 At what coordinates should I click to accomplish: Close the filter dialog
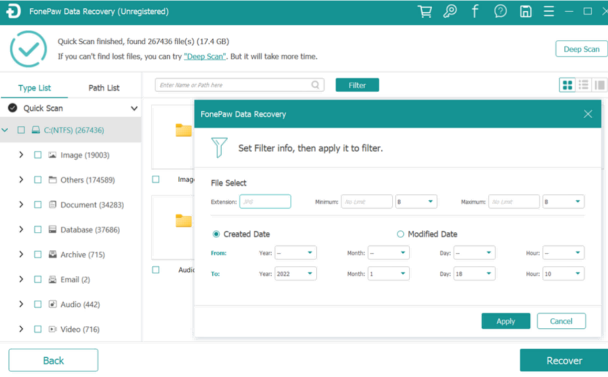pyautogui.click(x=588, y=114)
